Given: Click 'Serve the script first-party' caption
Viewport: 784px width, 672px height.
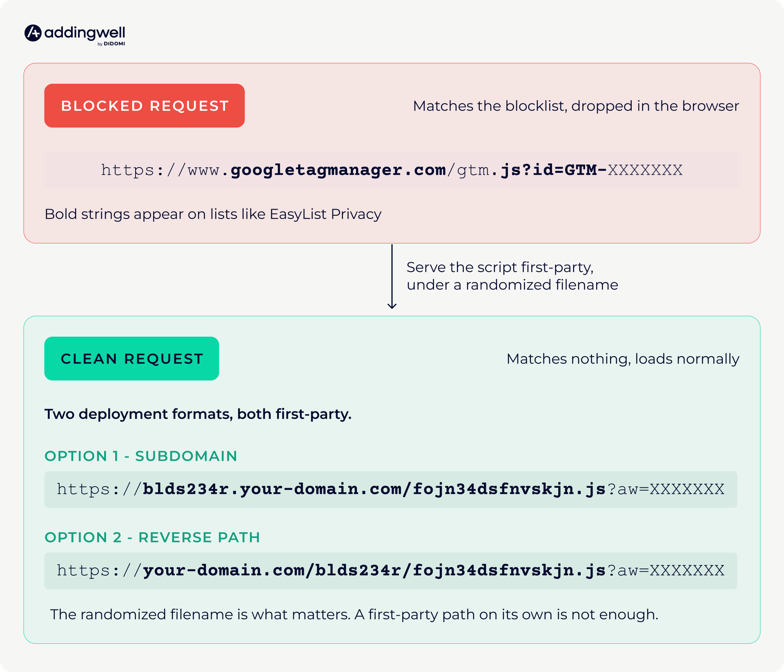Looking at the screenshot, I should point(512,276).
